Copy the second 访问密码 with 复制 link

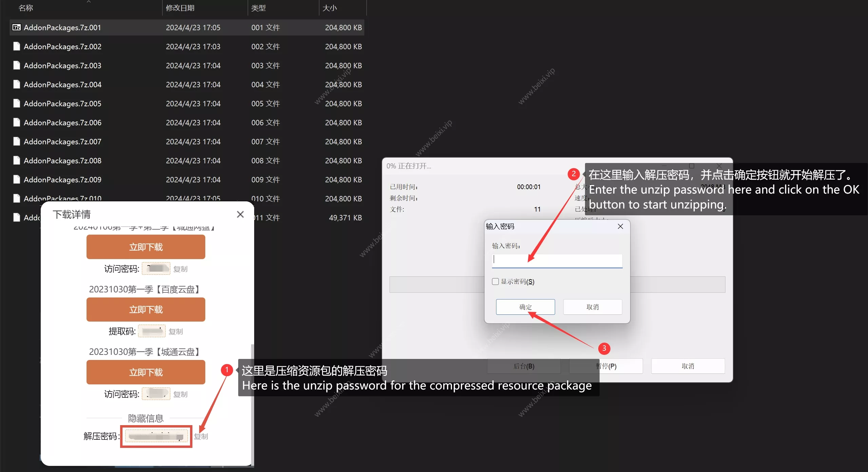[180, 394]
